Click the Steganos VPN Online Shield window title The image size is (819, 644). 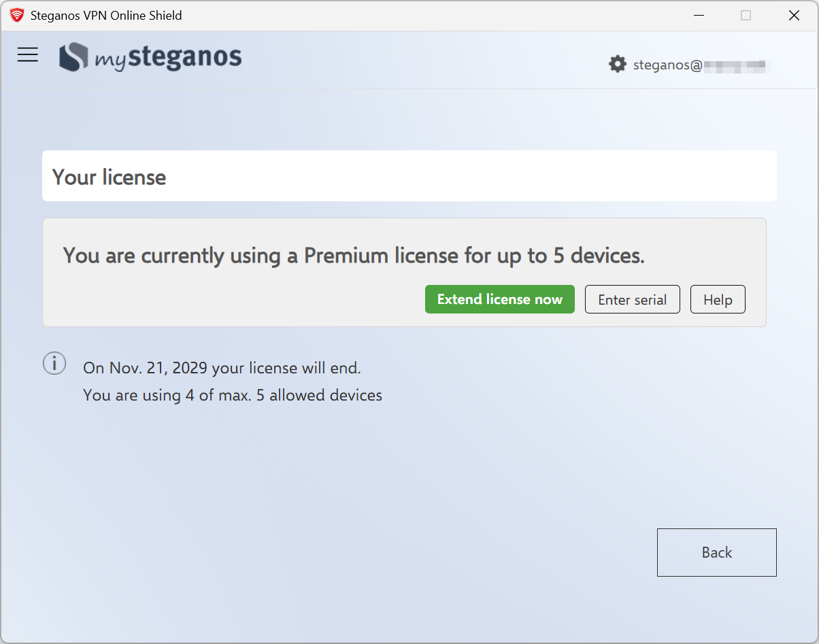pos(106,15)
